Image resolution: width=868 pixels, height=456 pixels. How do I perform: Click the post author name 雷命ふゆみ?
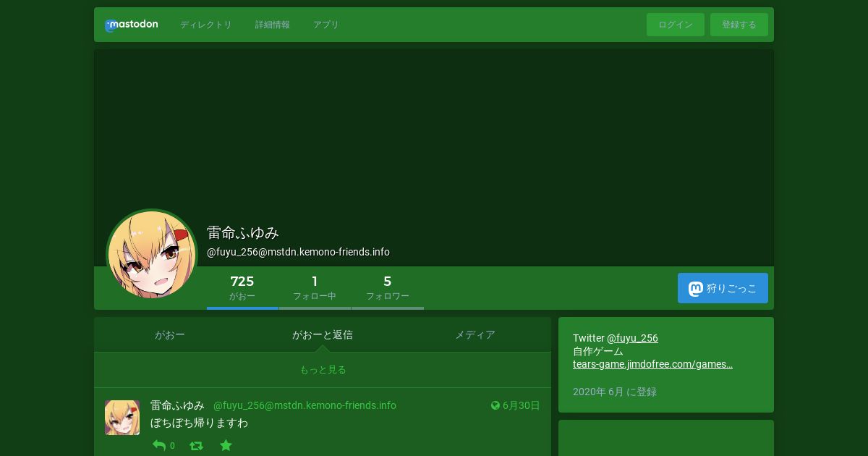177,405
